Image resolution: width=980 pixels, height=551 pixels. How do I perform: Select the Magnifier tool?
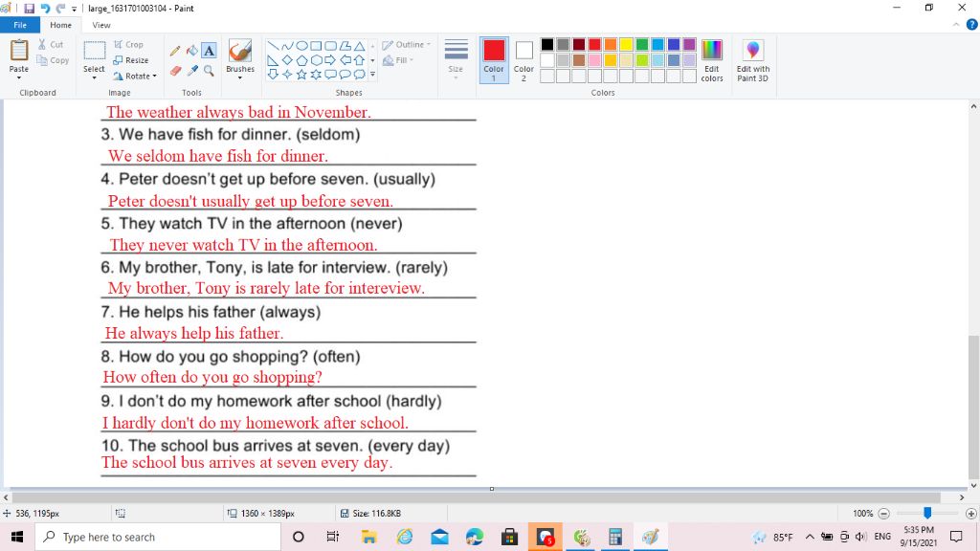(x=210, y=71)
